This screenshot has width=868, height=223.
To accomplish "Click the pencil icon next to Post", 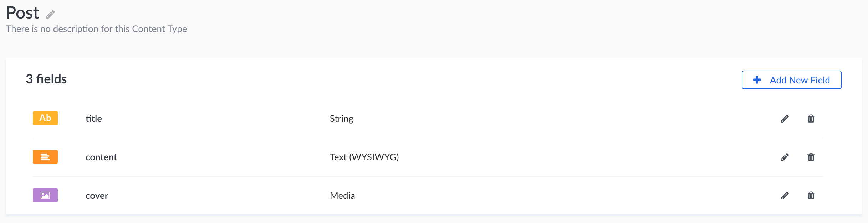I will tap(51, 15).
